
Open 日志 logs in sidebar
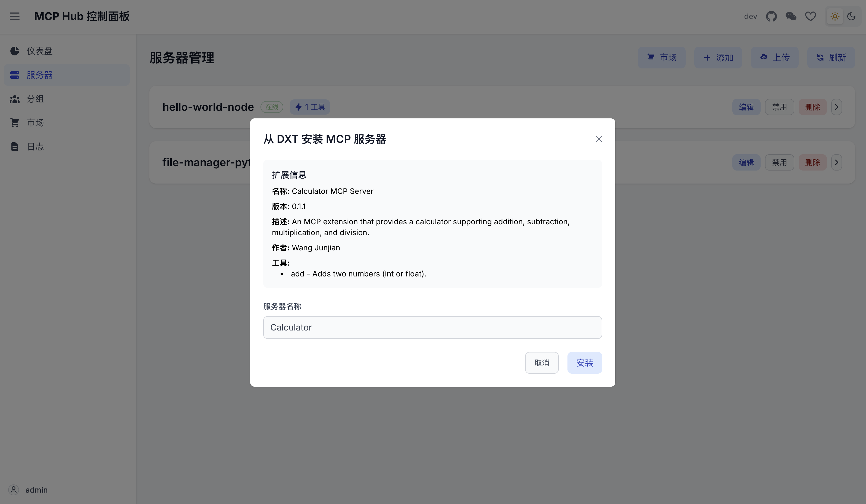tap(35, 147)
